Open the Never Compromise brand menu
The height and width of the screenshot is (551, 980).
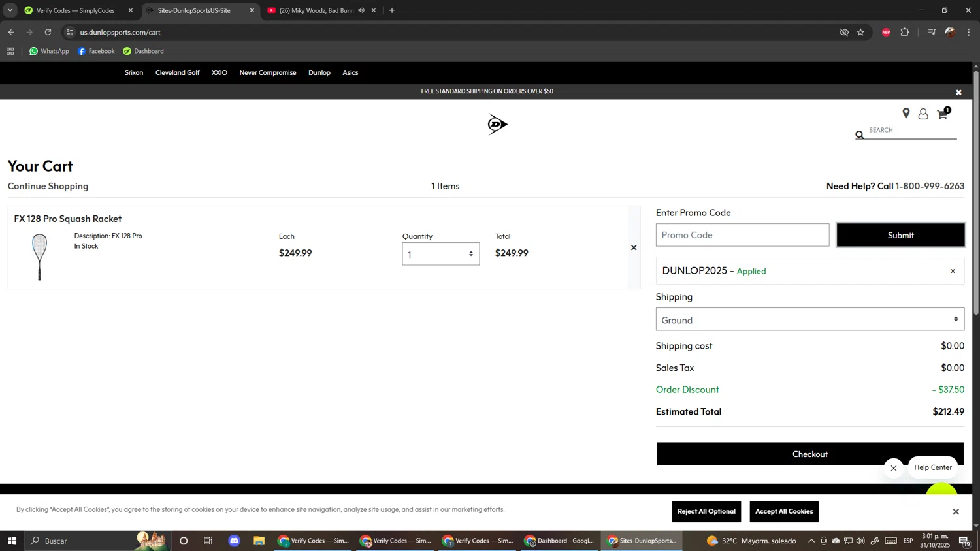pyautogui.click(x=268, y=72)
